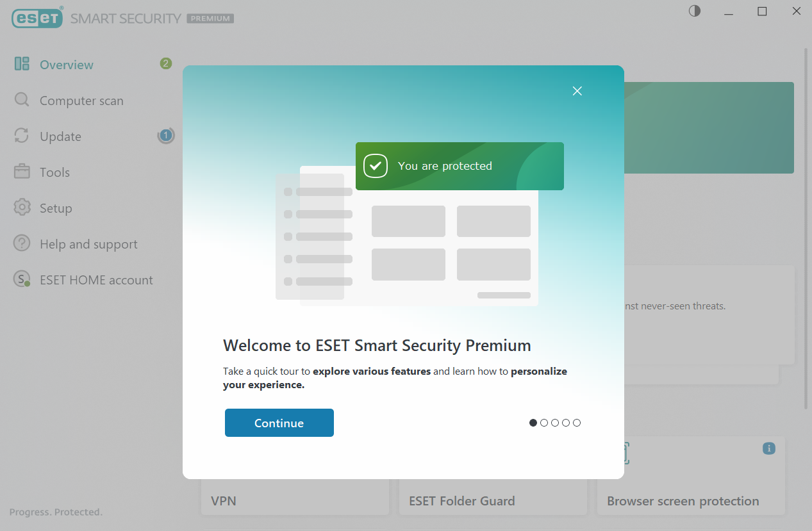The width and height of the screenshot is (812, 531).
Task: Select the third pagination dot
Action: (555, 423)
